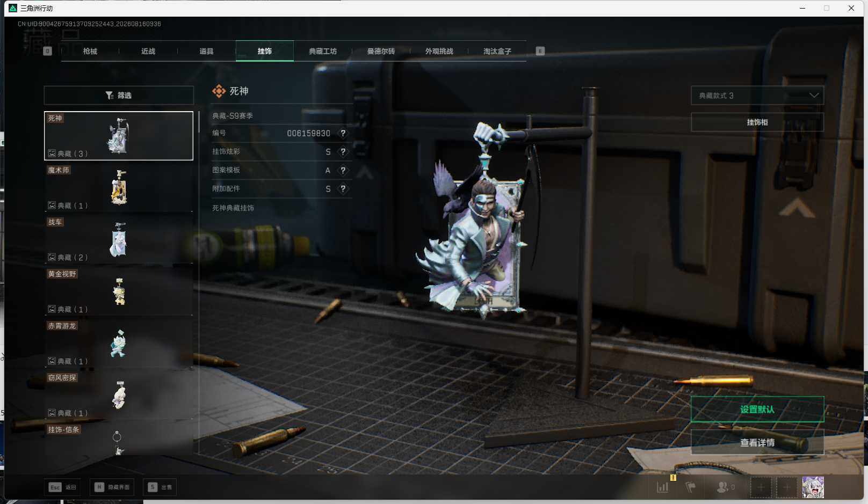Click the 查看详情 button

click(757, 443)
